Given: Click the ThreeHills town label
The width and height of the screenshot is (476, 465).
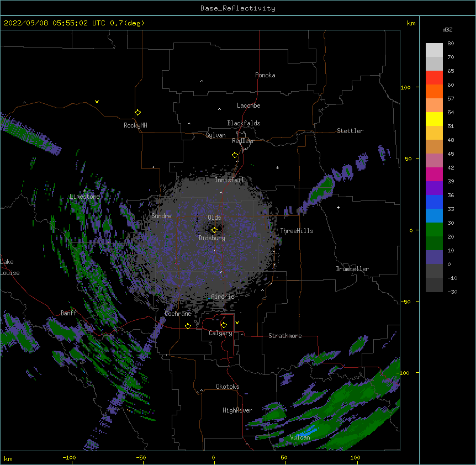Looking at the screenshot, I should [x=297, y=231].
